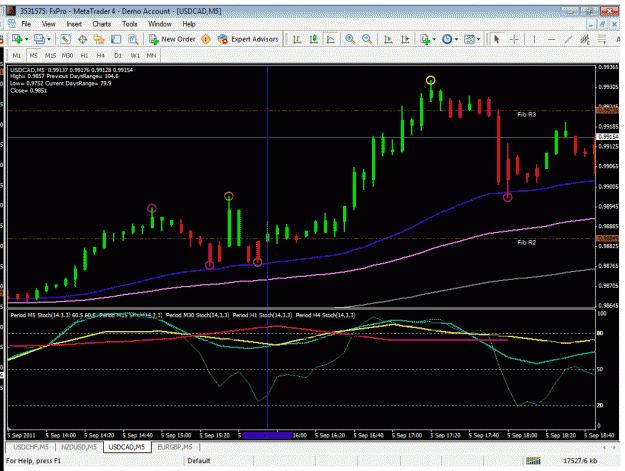The height and width of the screenshot is (471, 625).
Task: Select the Cursor arrow tool
Action: coord(497,39)
